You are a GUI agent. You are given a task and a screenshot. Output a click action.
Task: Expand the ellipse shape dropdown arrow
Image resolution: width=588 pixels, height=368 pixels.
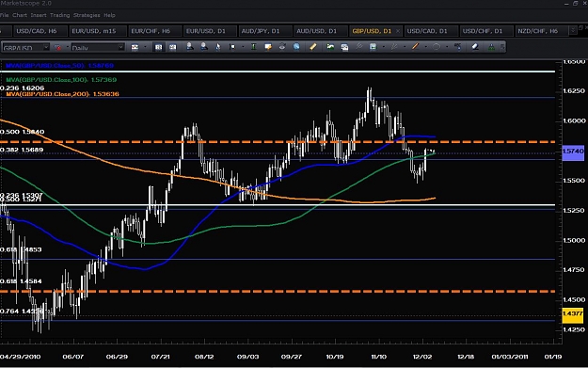pyautogui.click(x=447, y=47)
